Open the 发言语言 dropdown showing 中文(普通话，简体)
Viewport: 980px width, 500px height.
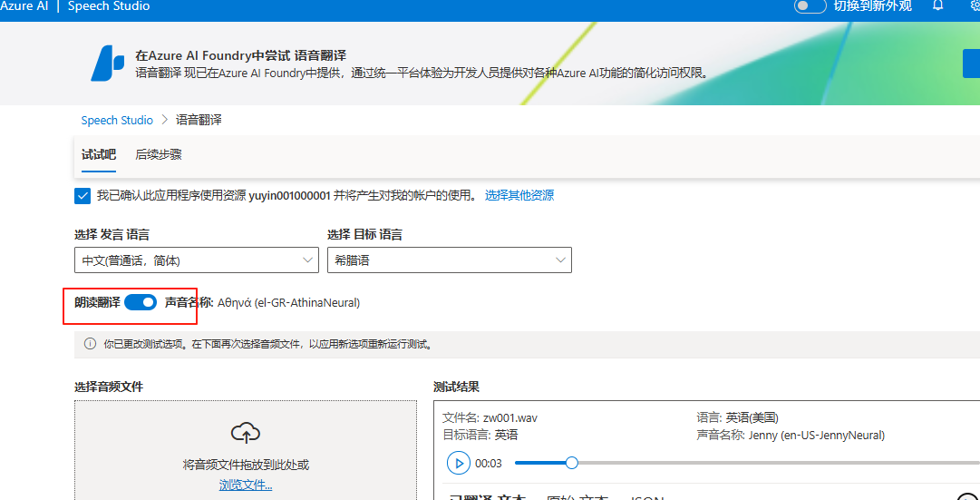click(196, 260)
